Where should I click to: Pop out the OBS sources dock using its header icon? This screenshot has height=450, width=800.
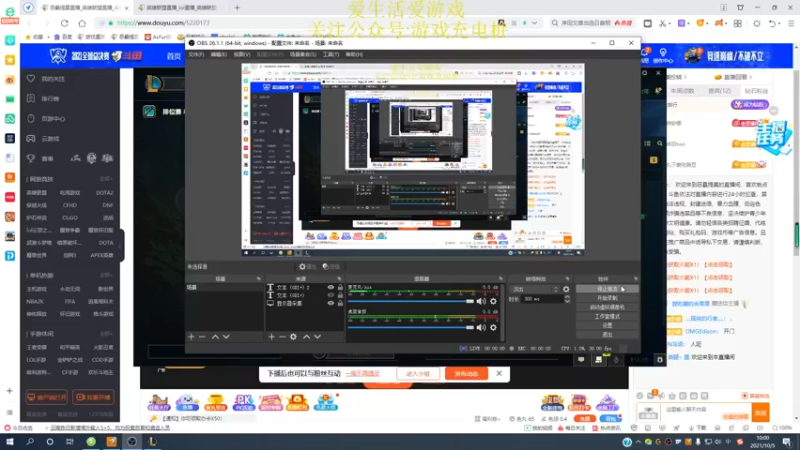(x=339, y=279)
